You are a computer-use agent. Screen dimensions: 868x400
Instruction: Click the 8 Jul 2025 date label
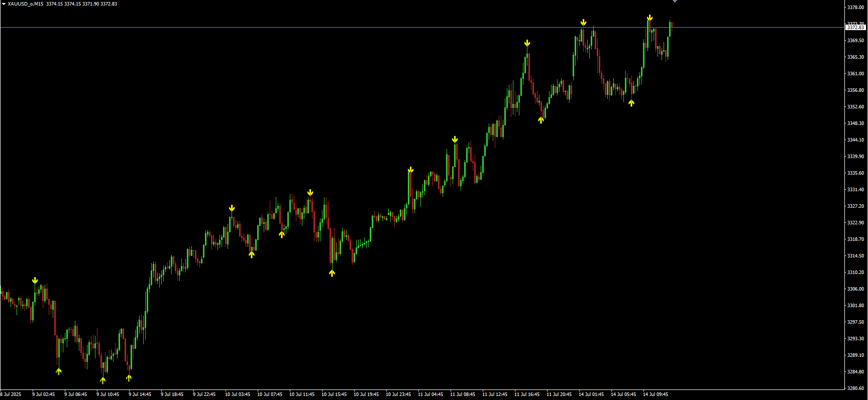[11, 394]
